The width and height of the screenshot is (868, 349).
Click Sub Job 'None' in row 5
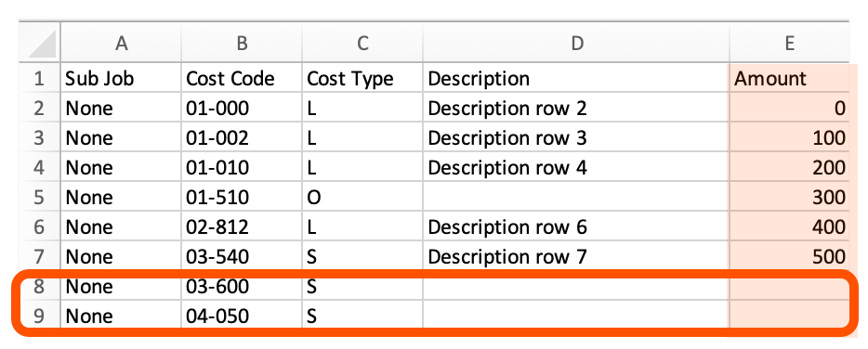pyautogui.click(x=121, y=198)
